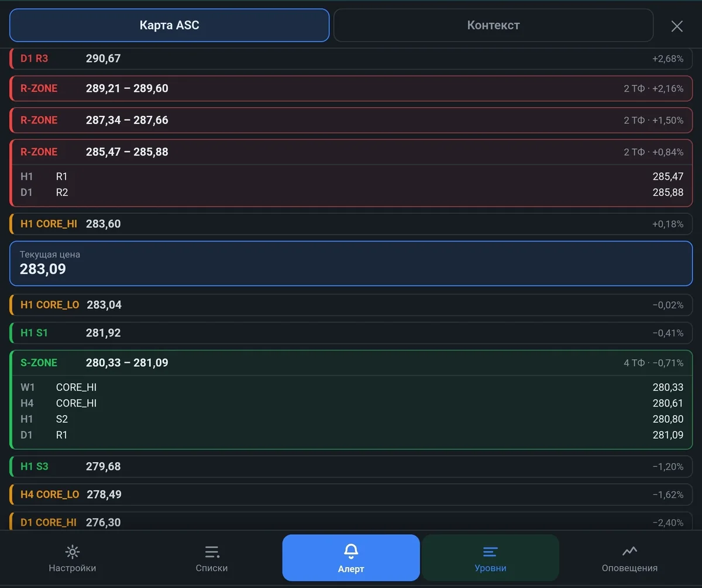Image resolution: width=702 pixels, height=588 pixels.
Task: Click the 4 ТФ · −0,71% label
Action: click(x=653, y=363)
